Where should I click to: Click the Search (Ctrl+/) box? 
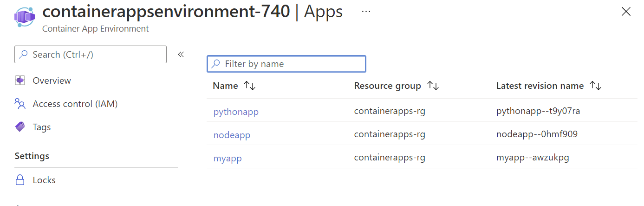point(91,54)
